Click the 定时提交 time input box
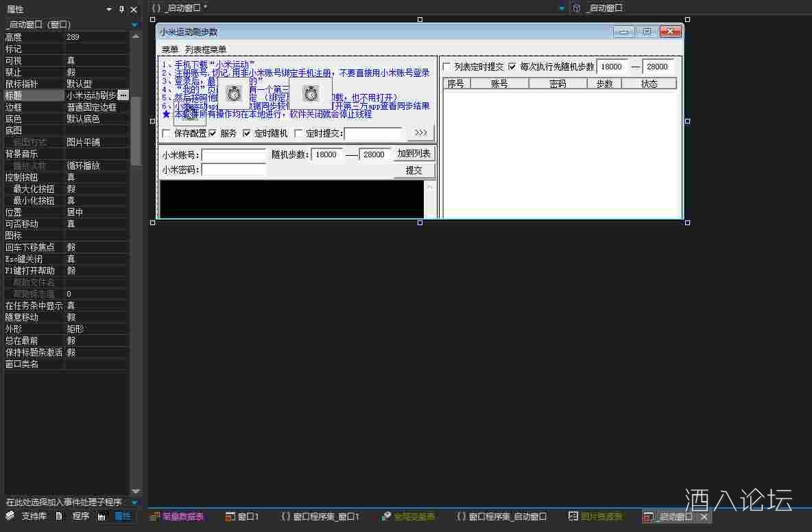This screenshot has width=812, height=532. 373,133
